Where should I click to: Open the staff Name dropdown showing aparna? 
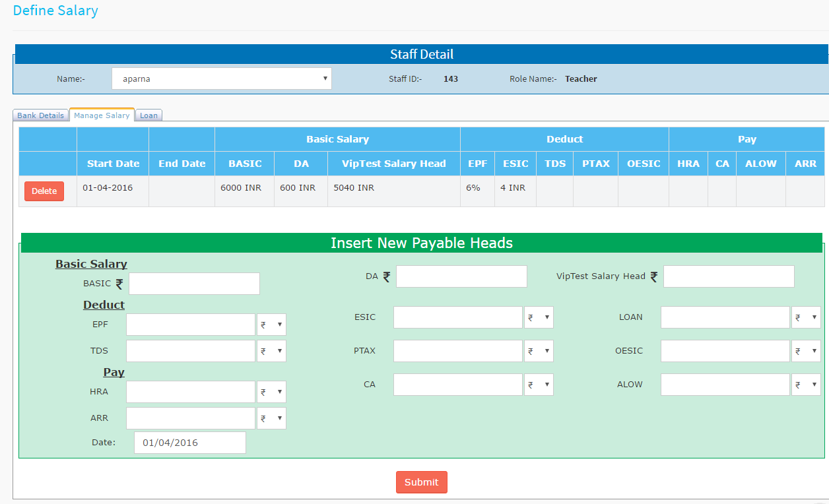point(222,79)
